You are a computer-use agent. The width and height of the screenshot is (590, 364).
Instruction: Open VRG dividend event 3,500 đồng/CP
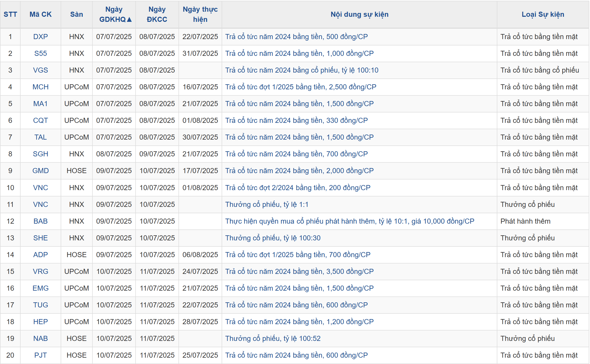click(300, 272)
